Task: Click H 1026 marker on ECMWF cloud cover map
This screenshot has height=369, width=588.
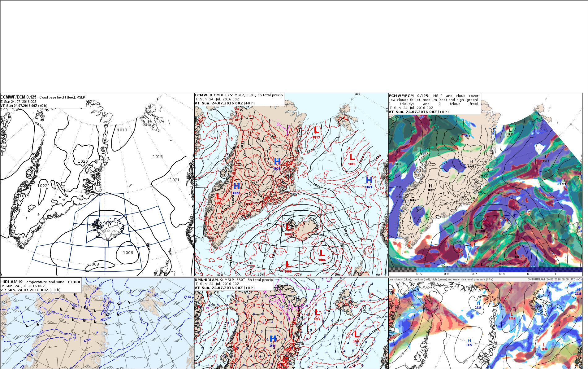Action: coord(471,163)
